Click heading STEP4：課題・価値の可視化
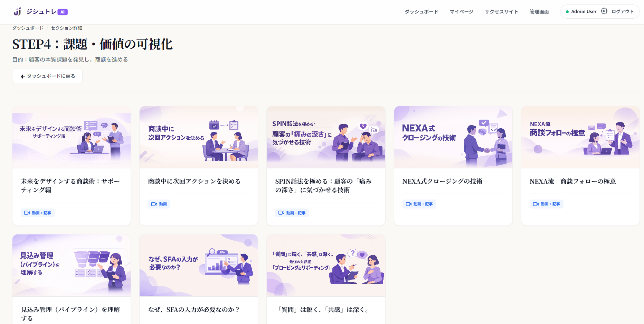644x324 pixels. click(x=93, y=44)
